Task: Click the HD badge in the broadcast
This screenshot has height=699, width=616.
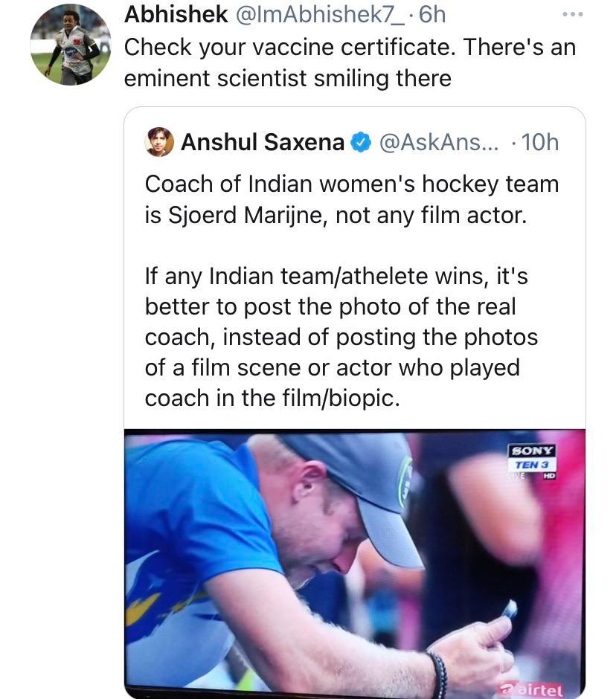Action: click(x=550, y=475)
